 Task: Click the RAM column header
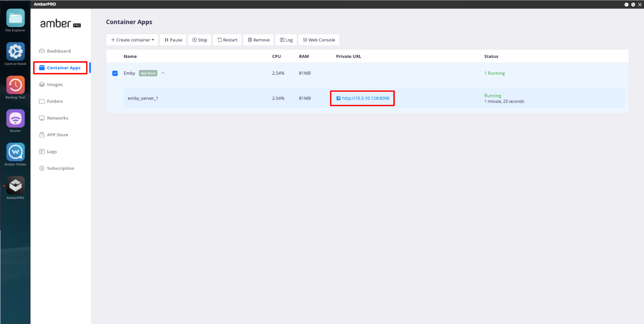pyautogui.click(x=304, y=56)
